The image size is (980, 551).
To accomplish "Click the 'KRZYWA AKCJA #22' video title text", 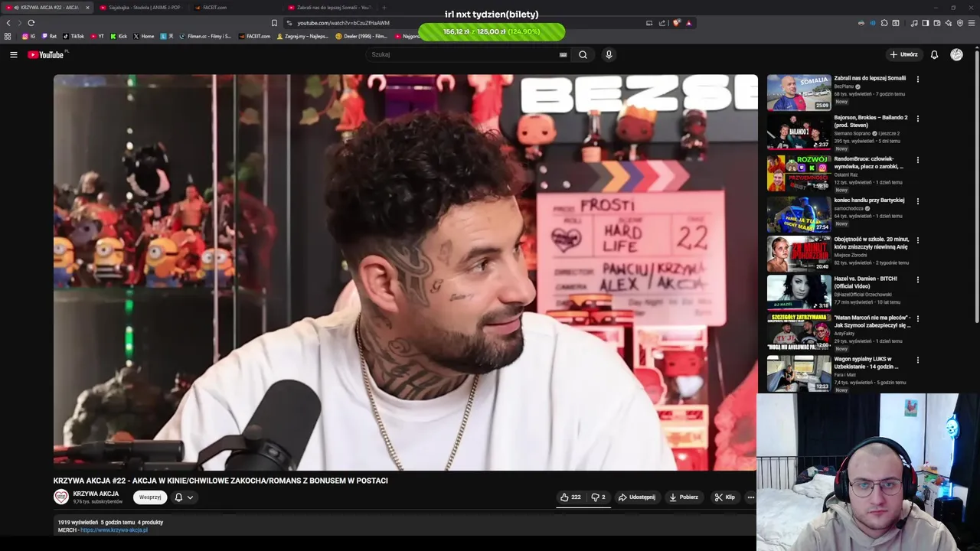I will (220, 481).
